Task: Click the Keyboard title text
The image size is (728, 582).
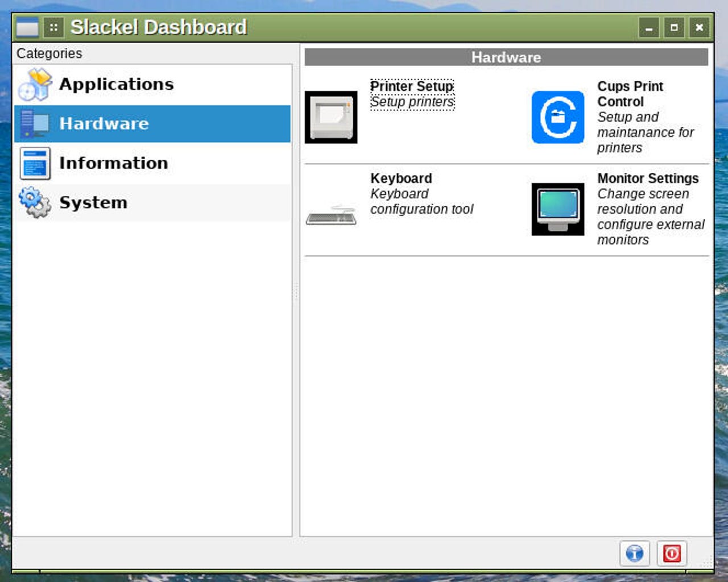Action: (401, 178)
